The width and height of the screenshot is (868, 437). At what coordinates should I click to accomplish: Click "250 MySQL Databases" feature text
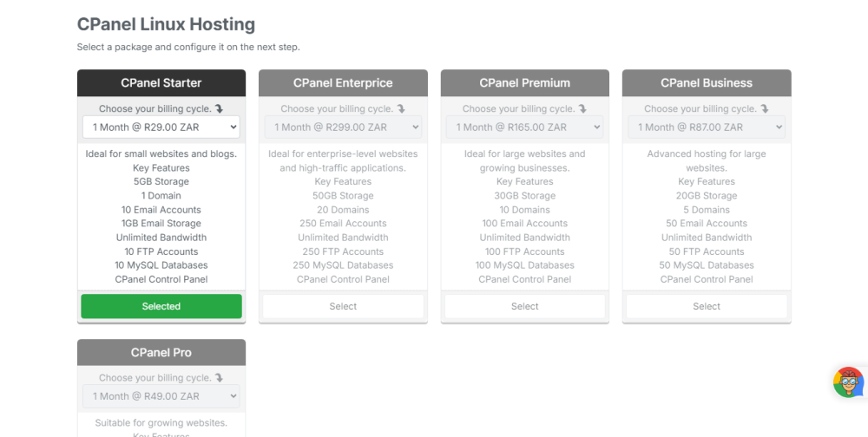343,265
